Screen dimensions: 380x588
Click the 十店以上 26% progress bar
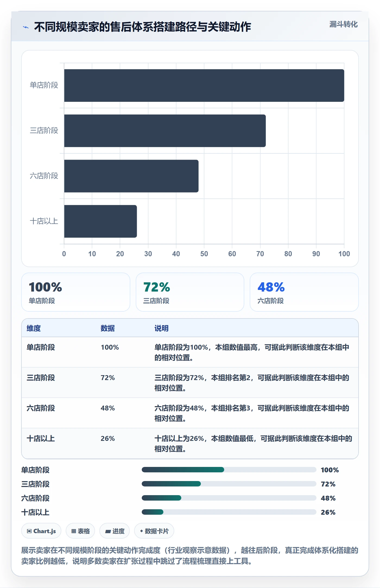[229, 512]
